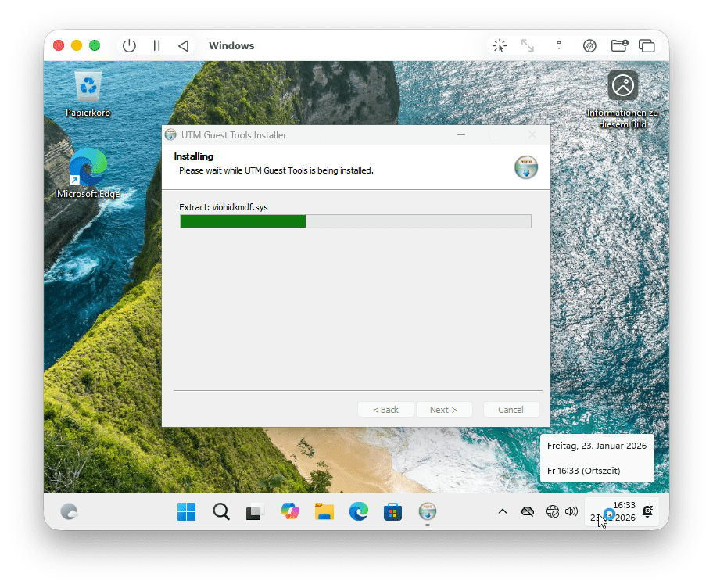Launch Copilot from the taskbar
713x588 pixels.
290,512
